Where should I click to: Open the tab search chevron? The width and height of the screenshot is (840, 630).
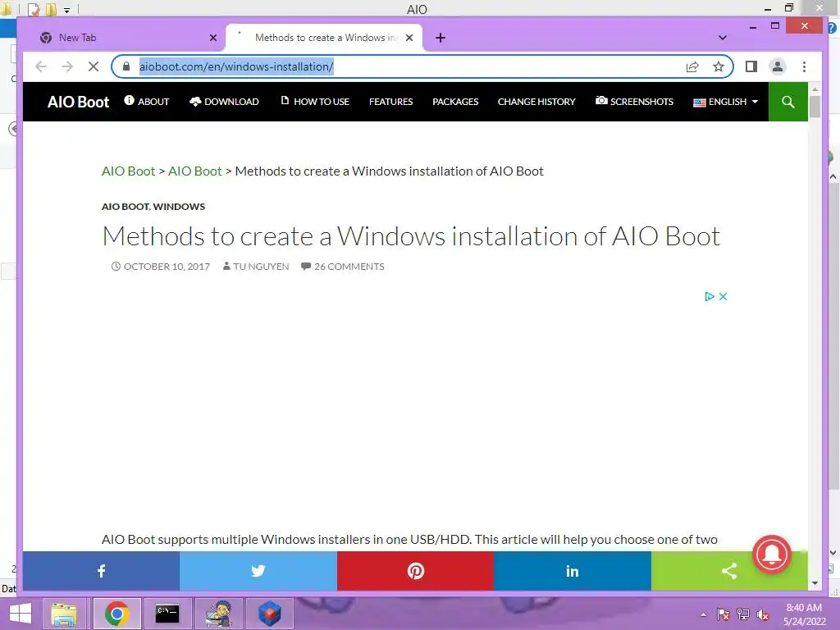click(x=722, y=38)
